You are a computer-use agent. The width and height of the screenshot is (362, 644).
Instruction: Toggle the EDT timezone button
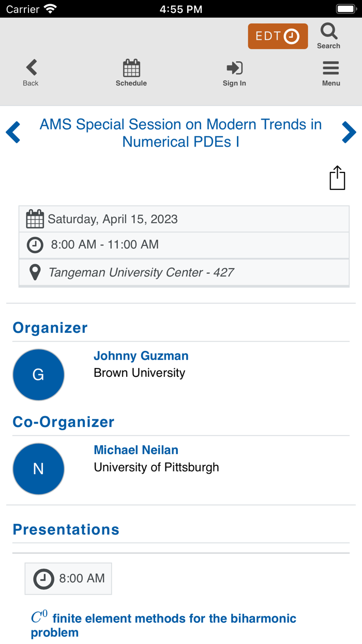[278, 36]
